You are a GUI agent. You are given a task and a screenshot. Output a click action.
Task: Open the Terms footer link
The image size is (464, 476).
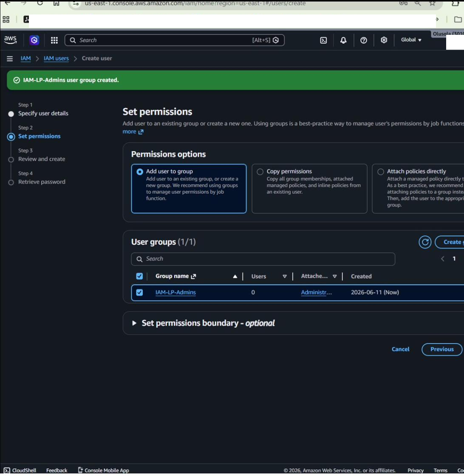tap(440, 470)
